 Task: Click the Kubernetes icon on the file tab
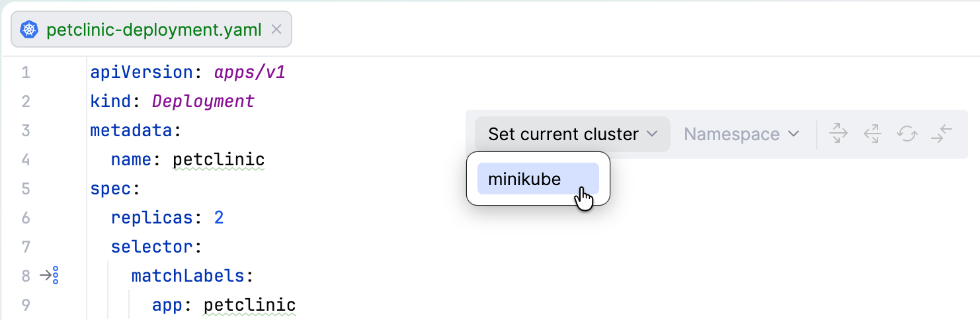[x=29, y=30]
